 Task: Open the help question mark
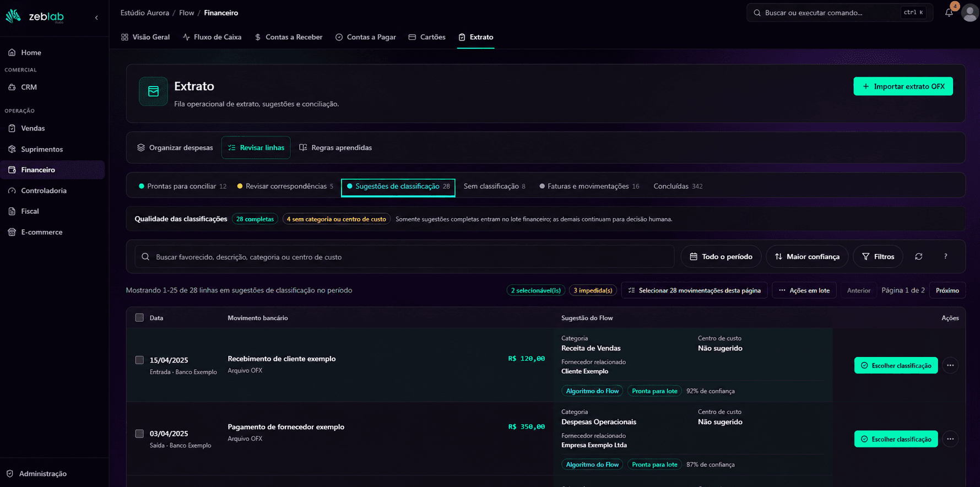click(x=945, y=257)
